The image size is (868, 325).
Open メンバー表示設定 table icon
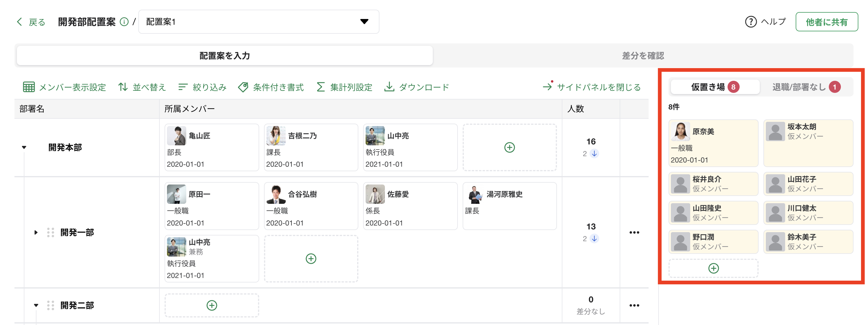point(29,87)
